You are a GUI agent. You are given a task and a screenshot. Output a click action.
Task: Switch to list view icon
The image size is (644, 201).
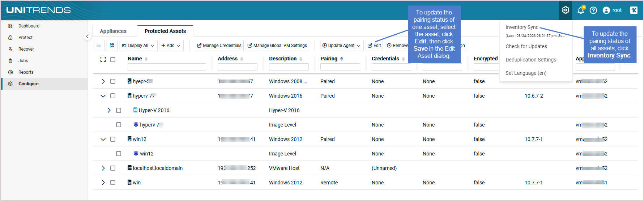click(99, 46)
